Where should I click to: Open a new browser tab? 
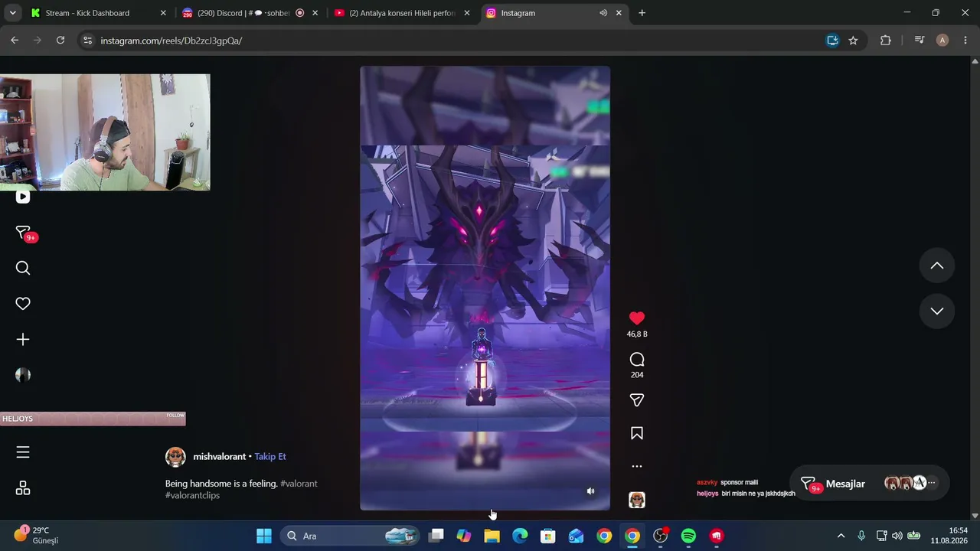(x=642, y=13)
